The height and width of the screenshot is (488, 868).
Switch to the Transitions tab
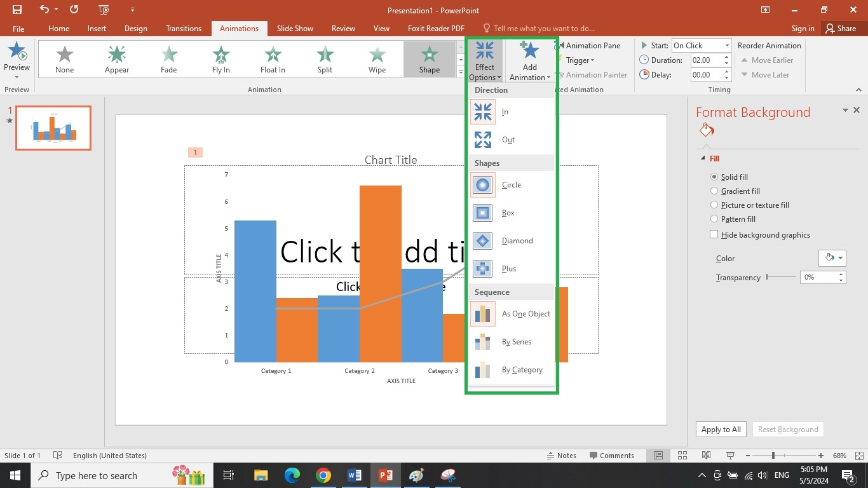[x=183, y=29]
